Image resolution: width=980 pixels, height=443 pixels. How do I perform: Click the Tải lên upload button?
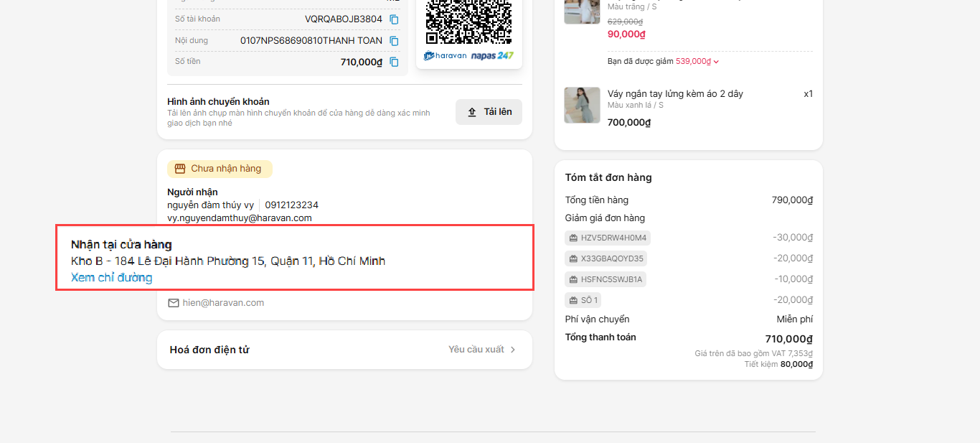489,112
